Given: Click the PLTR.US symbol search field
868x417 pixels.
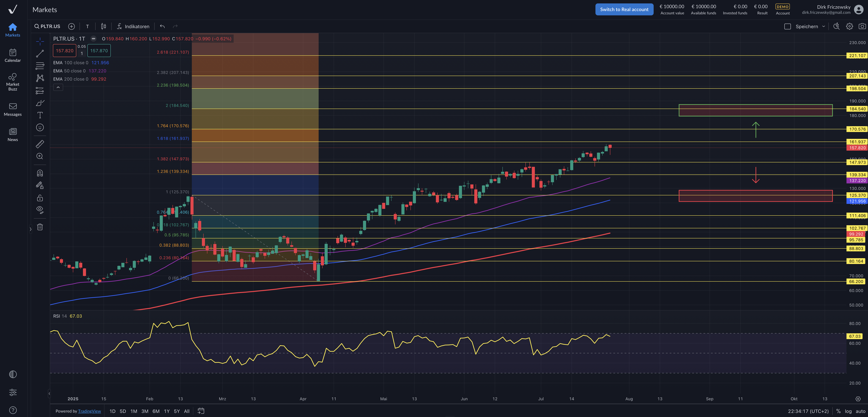Looking at the screenshot, I should click(x=47, y=26).
